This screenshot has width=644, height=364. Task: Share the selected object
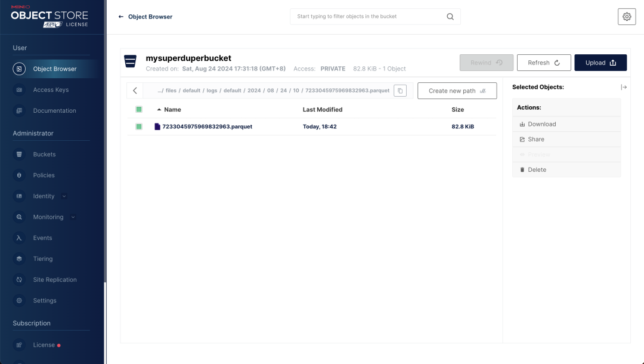point(566,139)
